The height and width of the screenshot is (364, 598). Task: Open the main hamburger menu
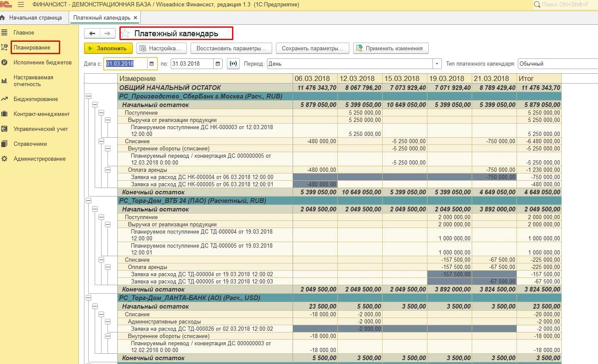[21, 5]
